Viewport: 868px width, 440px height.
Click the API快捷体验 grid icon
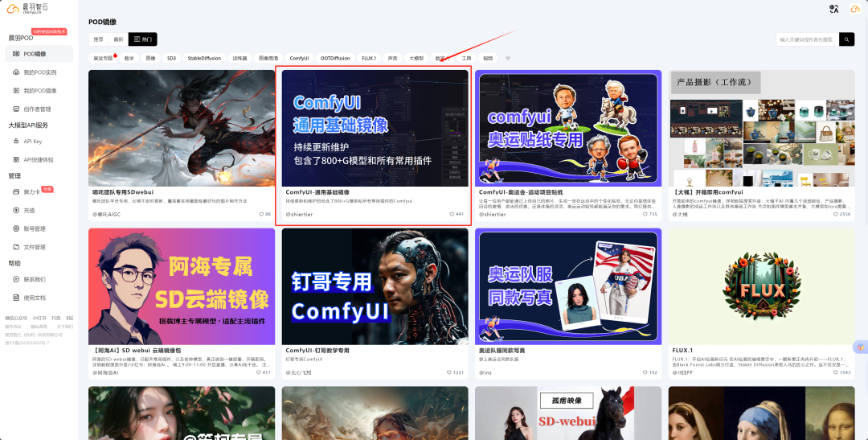click(x=16, y=159)
